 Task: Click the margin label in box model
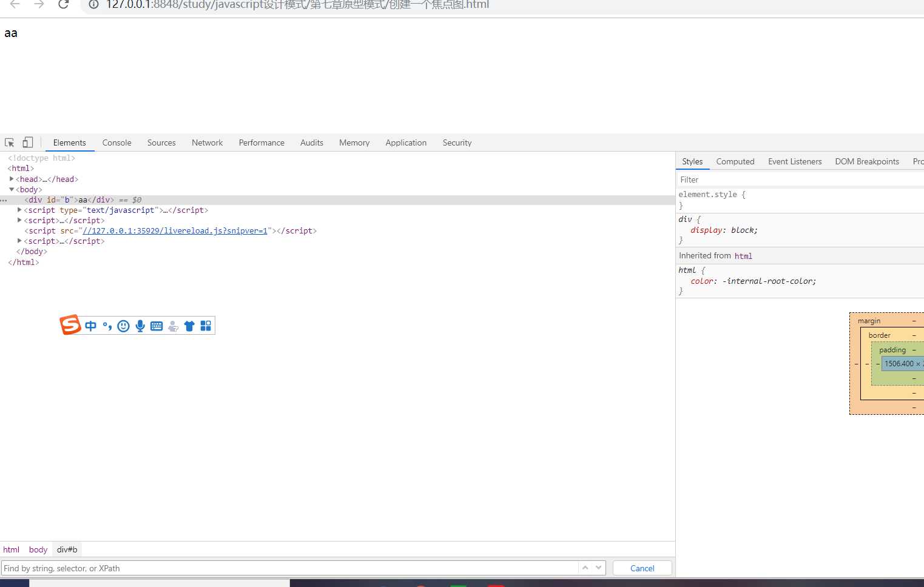point(869,321)
